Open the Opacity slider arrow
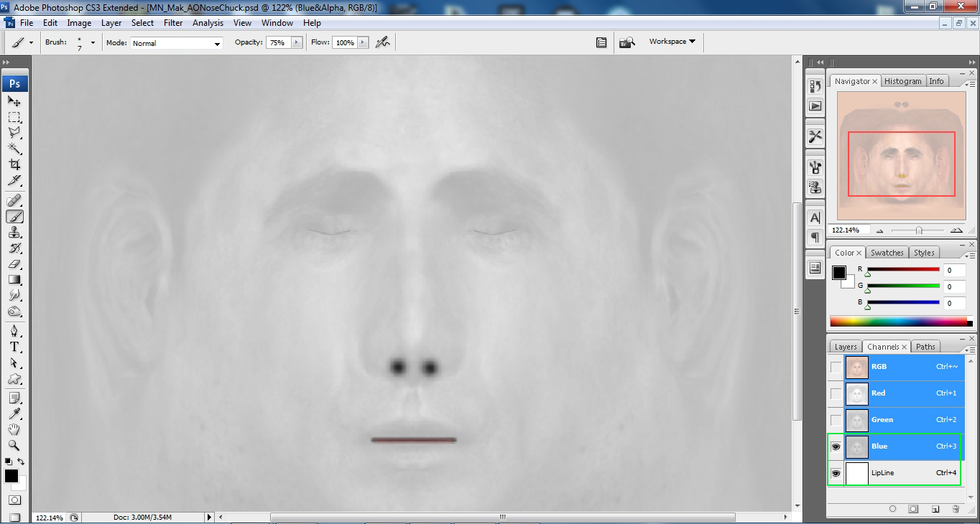 click(x=296, y=43)
